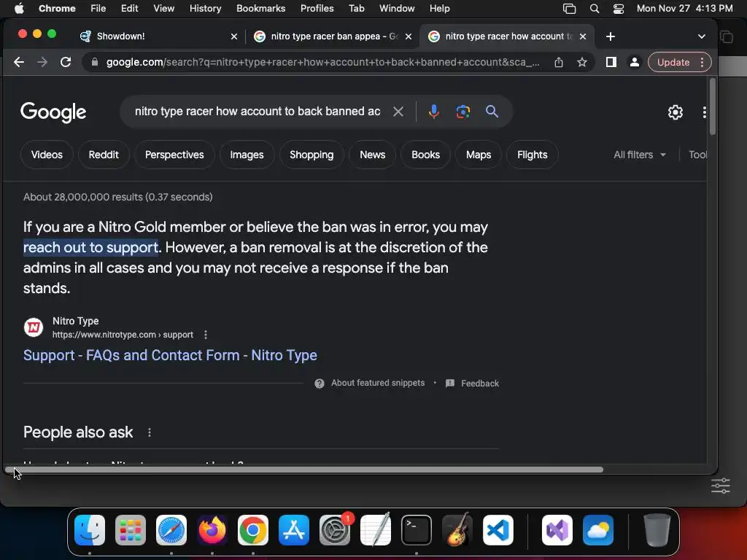The height and width of the screenshot is (560, 747).
Task: Open the Bookmarks menu
Action: point(260,9)
